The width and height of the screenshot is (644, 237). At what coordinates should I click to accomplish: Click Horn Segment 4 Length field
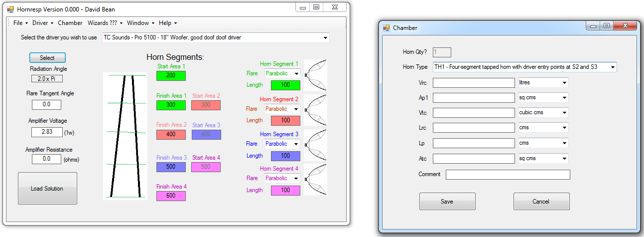click(x=285, y=190)
